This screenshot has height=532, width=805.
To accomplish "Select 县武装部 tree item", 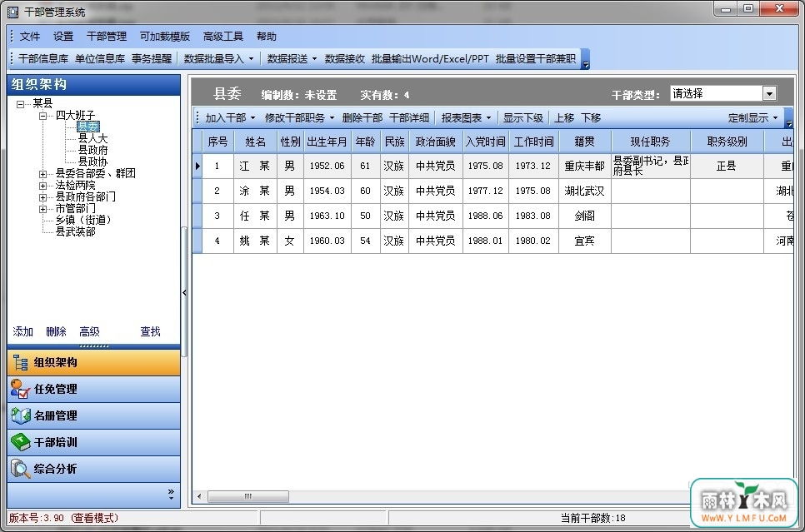I will tap(76, 232).
